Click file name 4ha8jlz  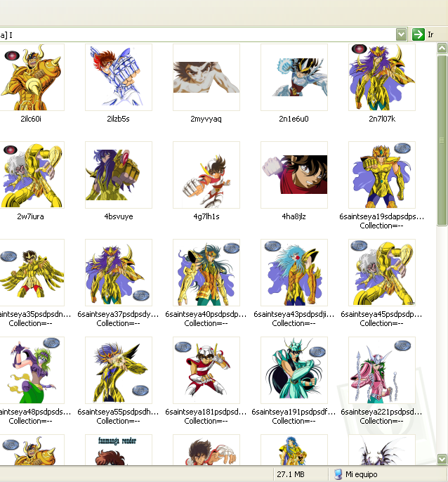pos(294,216)
